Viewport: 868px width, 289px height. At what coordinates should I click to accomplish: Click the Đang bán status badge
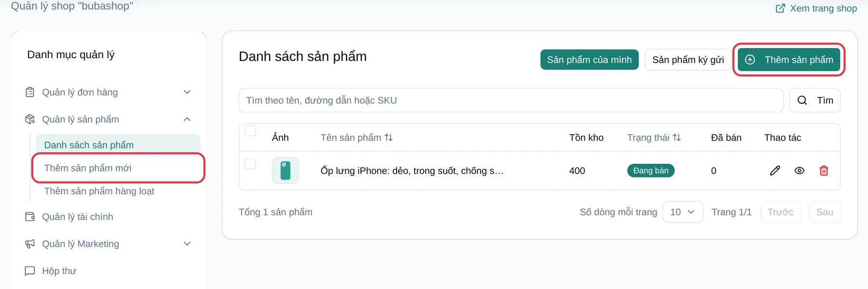[651, 171]
